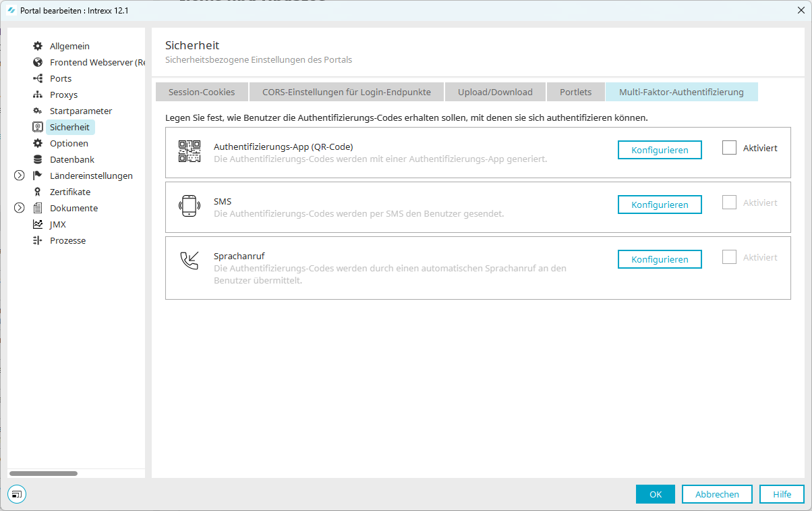Click the sidebar horizontal scrollbar

click(44, 473)
